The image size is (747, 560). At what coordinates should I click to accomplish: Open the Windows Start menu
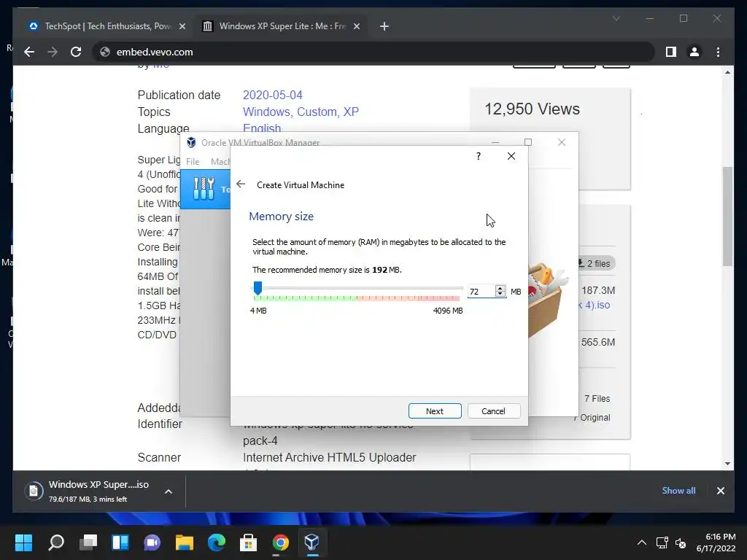(23, 542)
